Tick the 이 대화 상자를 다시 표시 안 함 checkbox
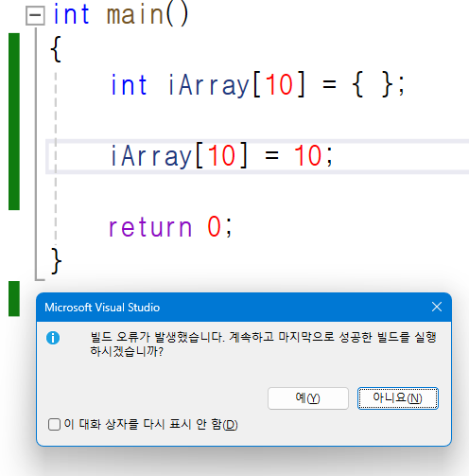The image size is (469, 476). [54, 424]
